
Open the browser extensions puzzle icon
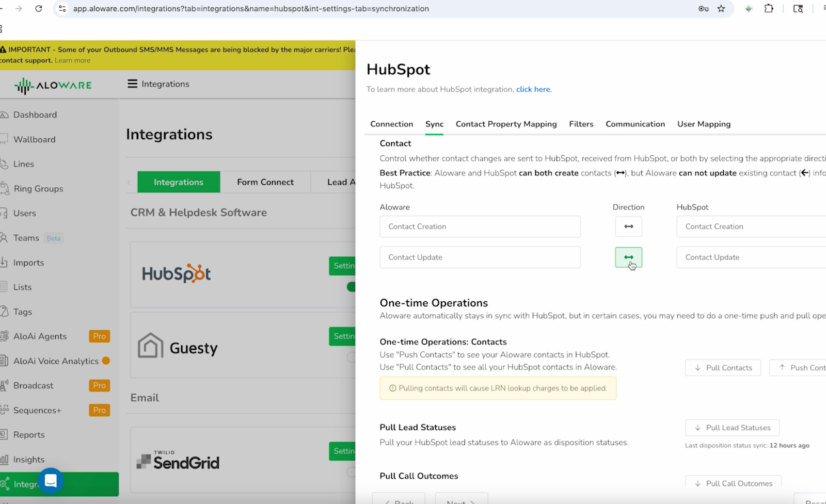click(x=769, y=9)
